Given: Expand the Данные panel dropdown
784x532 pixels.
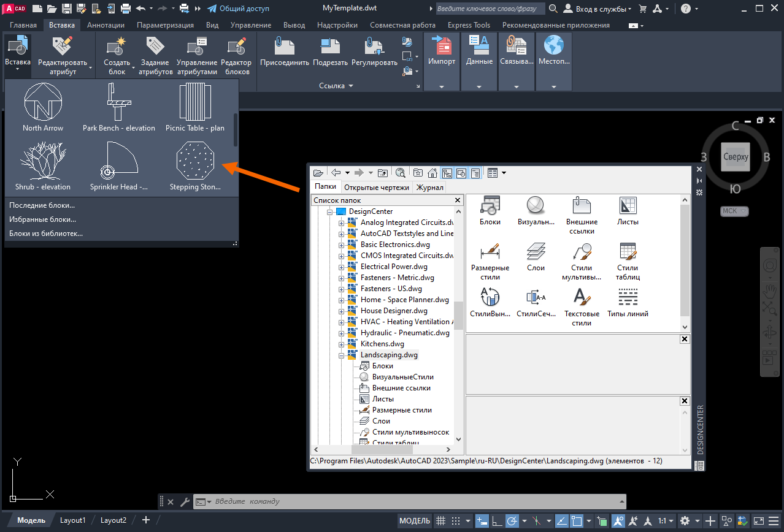Looking at the screenshot, I should pyautogui.click(x=479, y=86).
